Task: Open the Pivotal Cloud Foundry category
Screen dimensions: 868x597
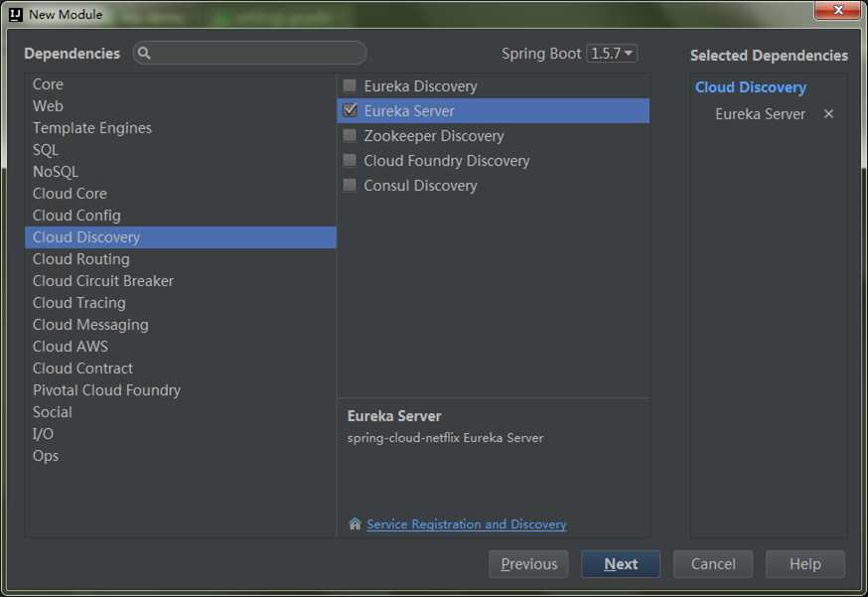Action: click(181, 390)
